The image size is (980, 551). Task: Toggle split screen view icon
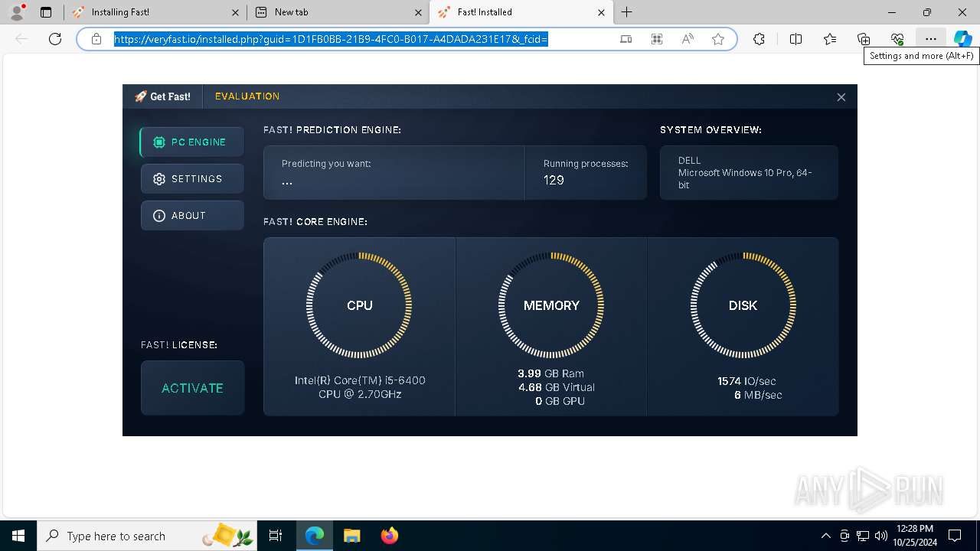[795, 39]
